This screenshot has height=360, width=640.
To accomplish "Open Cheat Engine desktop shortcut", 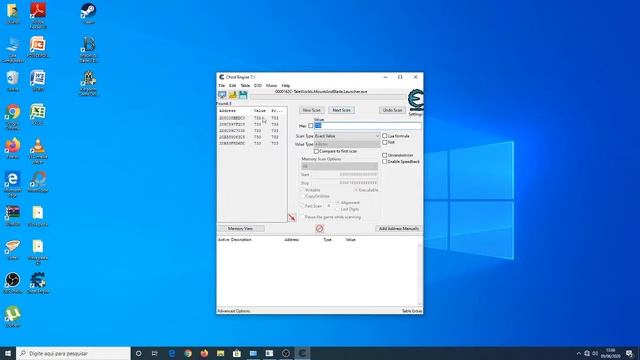I will (x=38, y=283).
